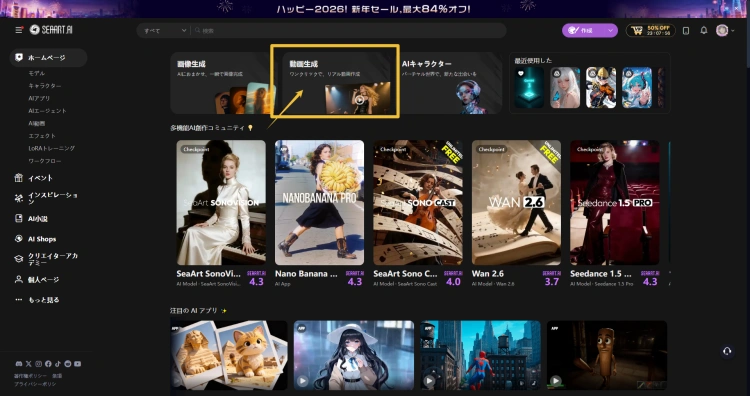Click the 個人ページ person icon

coord(19,279)
